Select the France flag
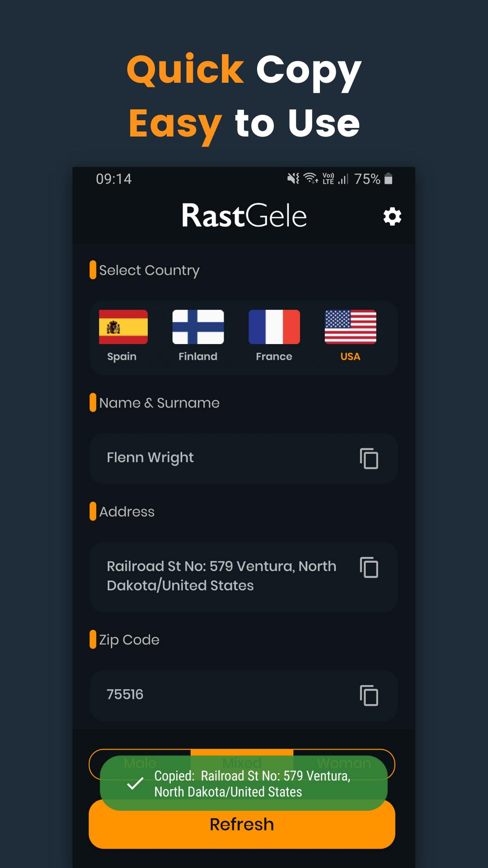 coord(274,327)
